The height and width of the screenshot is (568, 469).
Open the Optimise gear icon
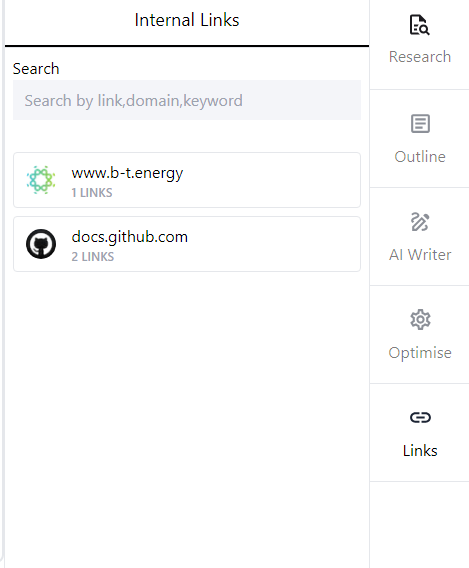coord(420,320)
